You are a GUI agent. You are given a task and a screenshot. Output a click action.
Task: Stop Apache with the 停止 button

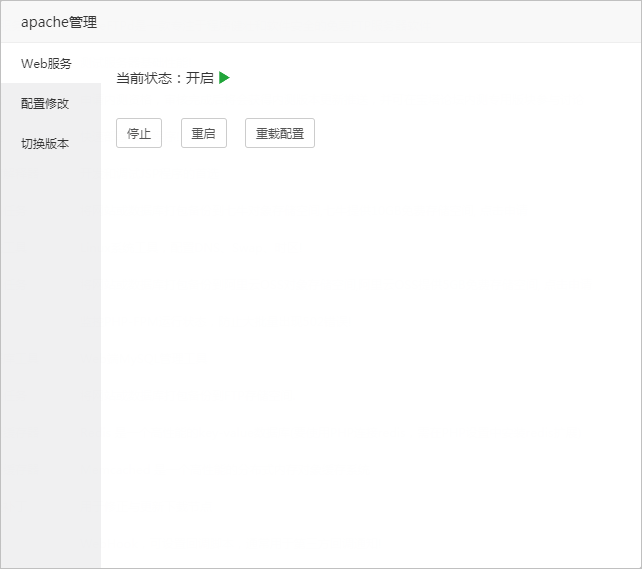139,133
